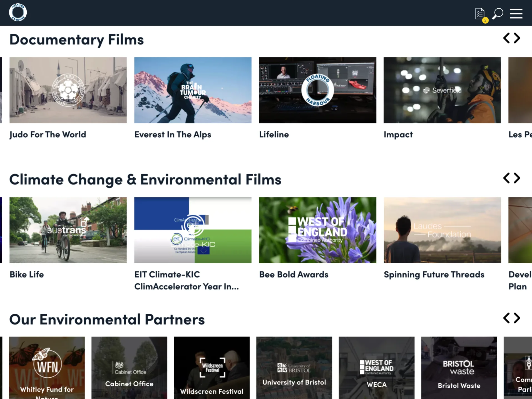Click the Everest In The Alps title
This screenshot has width=532, height=399.
[173, 135]
